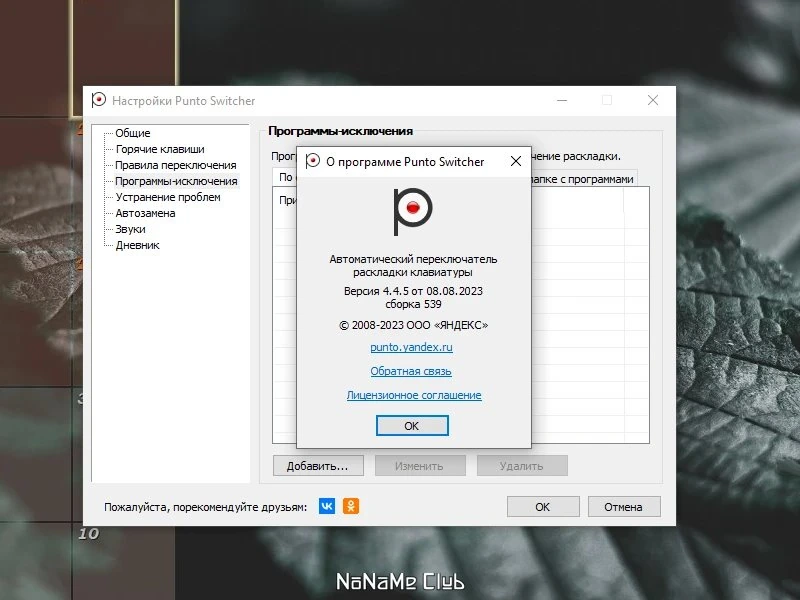Click the VK share icon
The height and width of the screenshot is (600, 800).
tap(327, 506)
